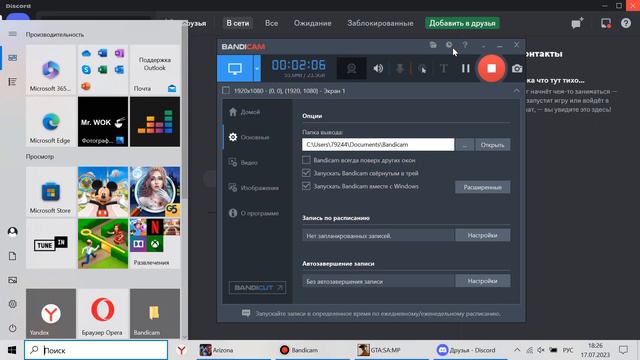Click the Windows Start button
The height and width of the screenshot is (360, 640).
12,350
